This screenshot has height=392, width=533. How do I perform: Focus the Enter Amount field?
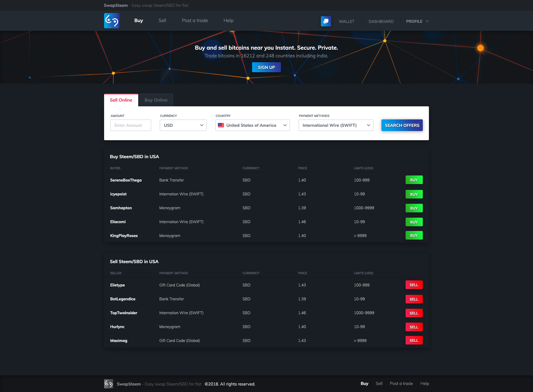pyautogui.click(x=130, y=125)
